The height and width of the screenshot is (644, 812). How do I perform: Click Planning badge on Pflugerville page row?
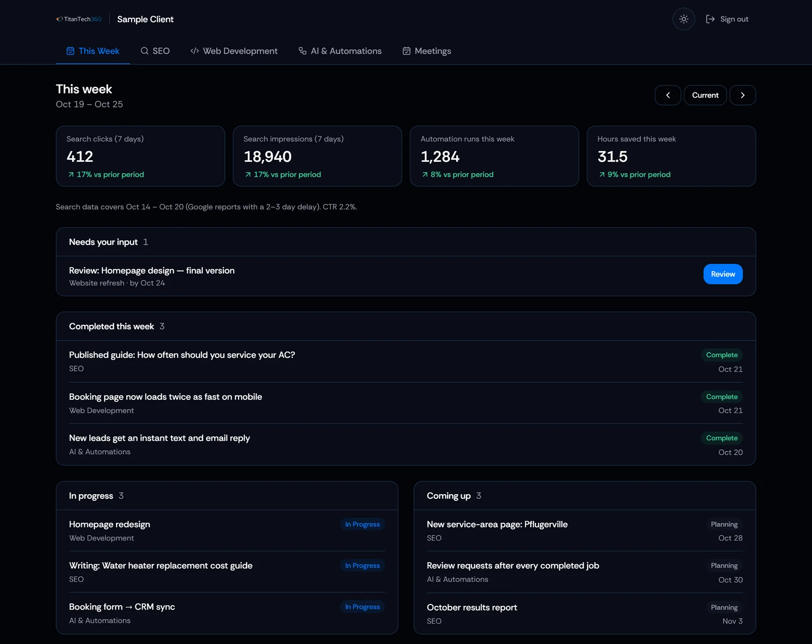point(724,524)
